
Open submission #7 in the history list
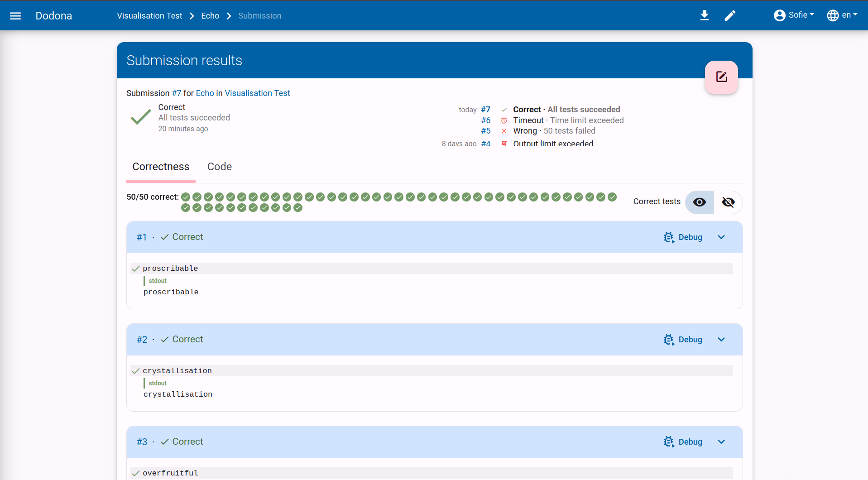[x=485, y=110]
